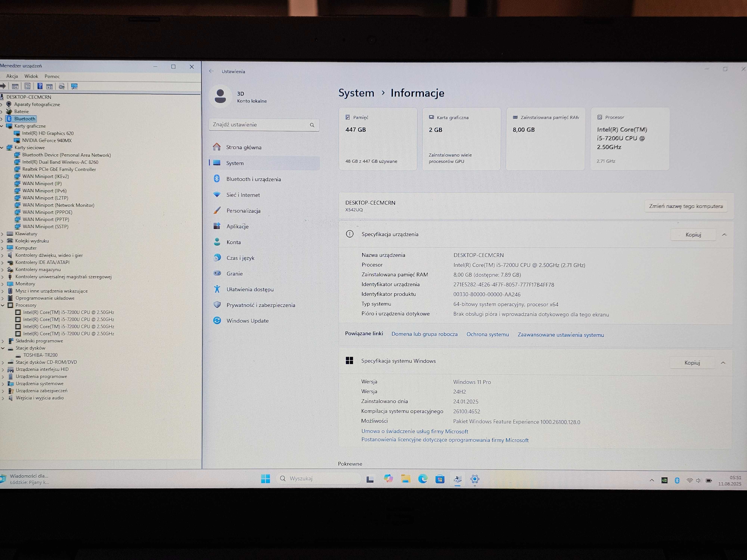747x560 pixels.
Task: Select TOSHIBA-TR200 disk drive
Action: [41, 355]
